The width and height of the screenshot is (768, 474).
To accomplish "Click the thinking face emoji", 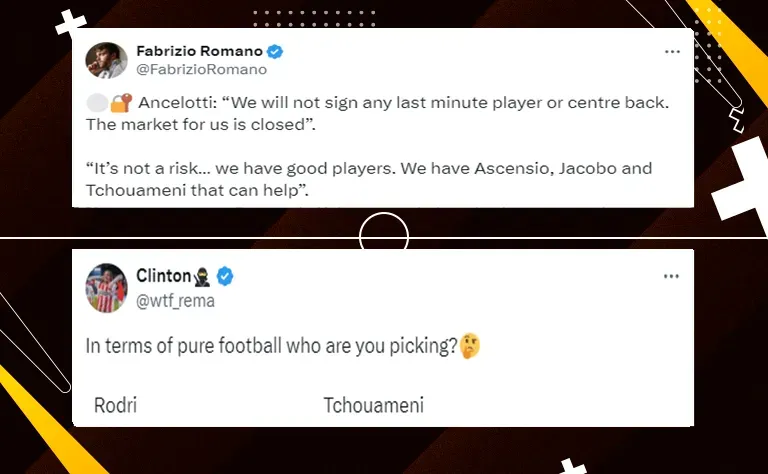I will 470,347.
